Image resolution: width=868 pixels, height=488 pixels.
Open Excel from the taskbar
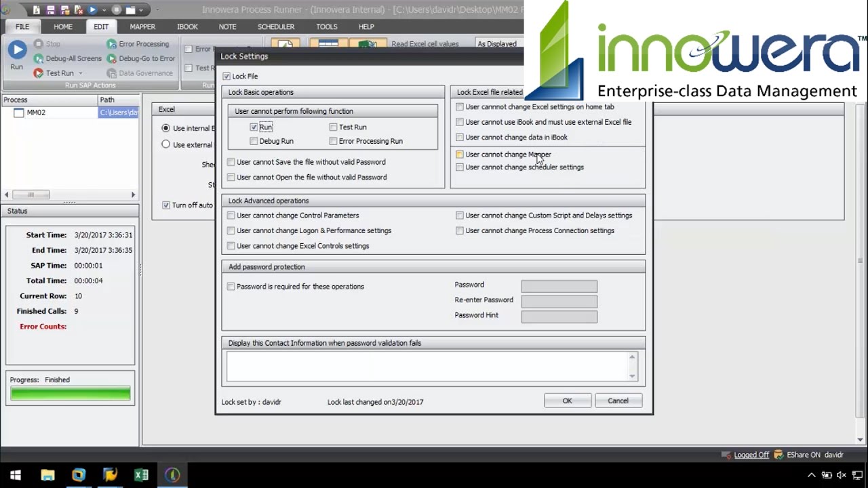click(141, 475)
